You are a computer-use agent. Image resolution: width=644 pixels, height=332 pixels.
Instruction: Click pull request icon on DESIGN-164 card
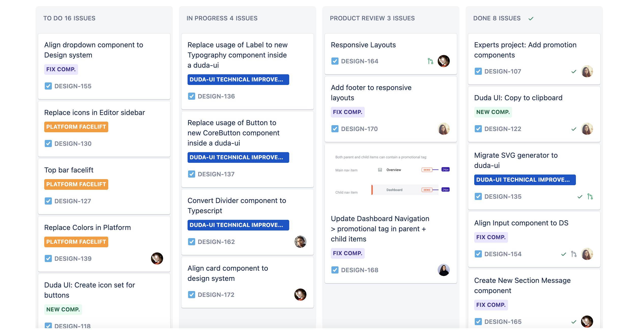[430, 61]
